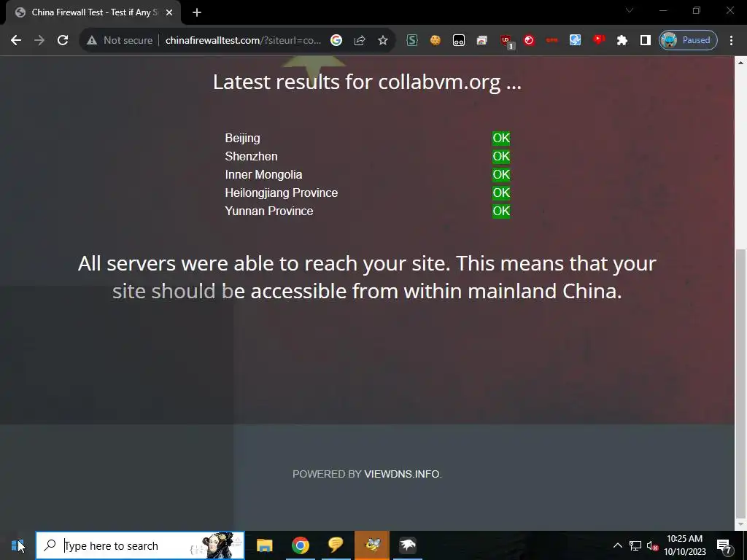Open the green S extension
The image size is (747, 560).
tap(412, 41)
